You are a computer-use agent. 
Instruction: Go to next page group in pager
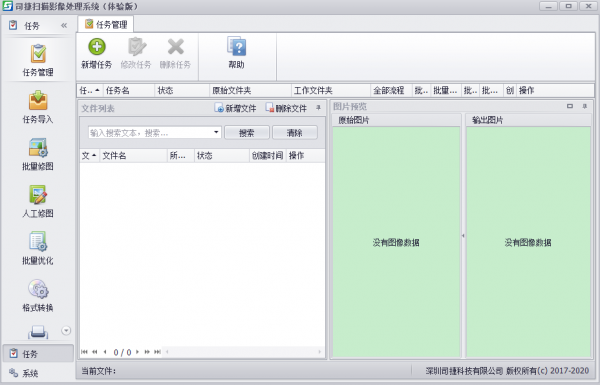147,352
